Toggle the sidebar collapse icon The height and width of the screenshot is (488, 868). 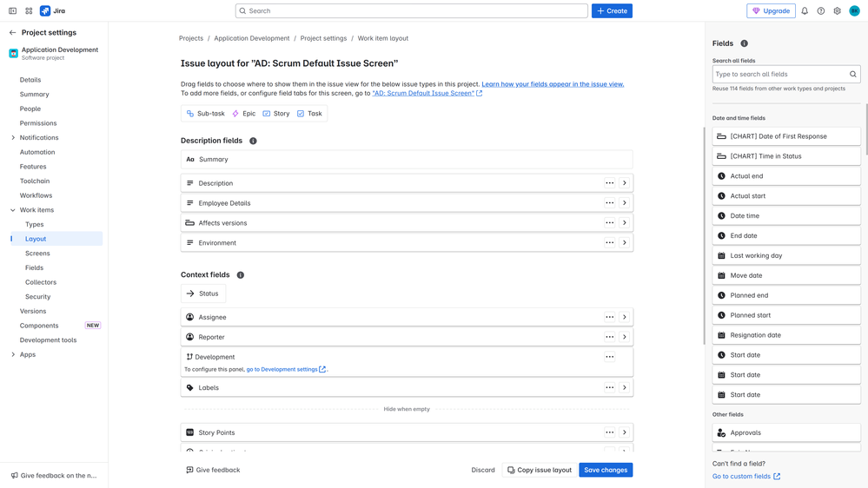point(12,10)
